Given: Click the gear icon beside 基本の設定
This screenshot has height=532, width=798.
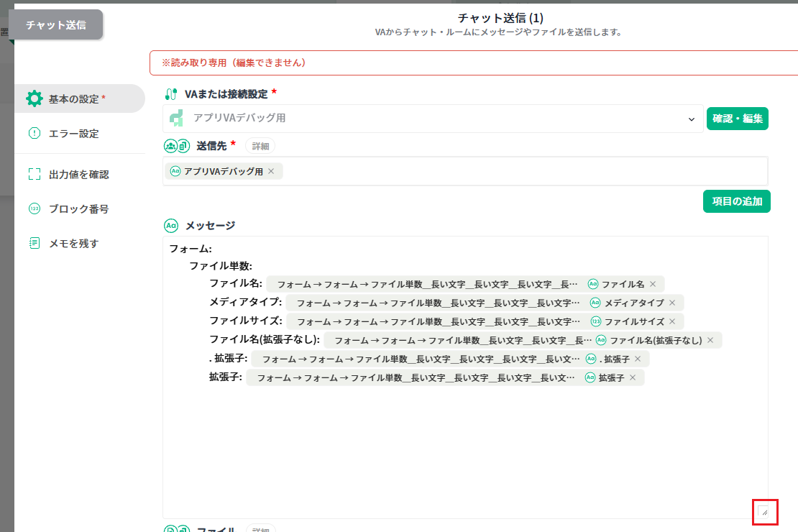Looking at the screenshot, I should [x=35, y=98].
